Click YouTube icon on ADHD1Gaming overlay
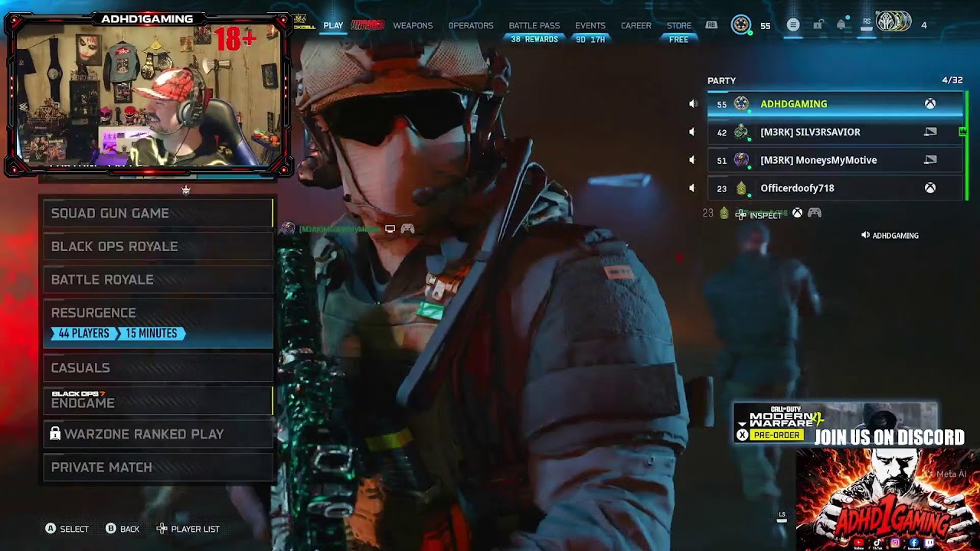Image resolution: width=980 pixels, height=551 pixels. click(x=861, y=543)
